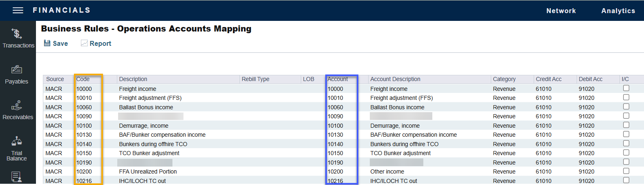
Task: Open the Analytics menu
Action: point(618,11)
